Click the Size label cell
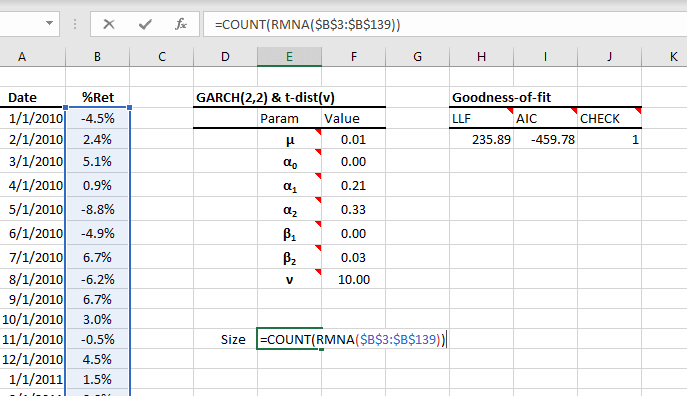The width and height of the screenshot is (687, 396). (225, 339)
